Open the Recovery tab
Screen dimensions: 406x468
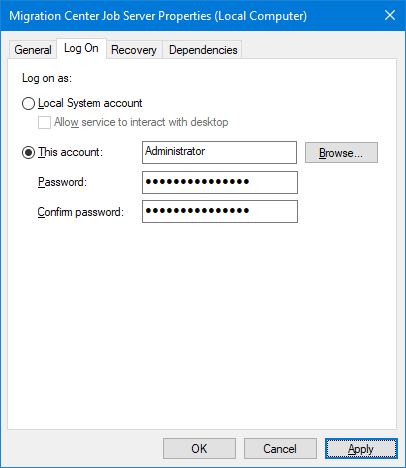[x=134, y=50]
